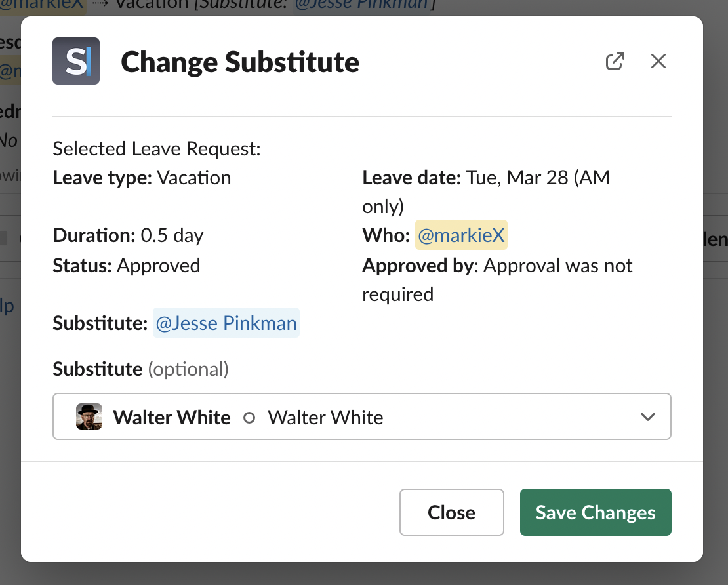This screenshot has width=728, height=585.
Task: Open the @markieX mention next to Who
Action: (461, 235)
